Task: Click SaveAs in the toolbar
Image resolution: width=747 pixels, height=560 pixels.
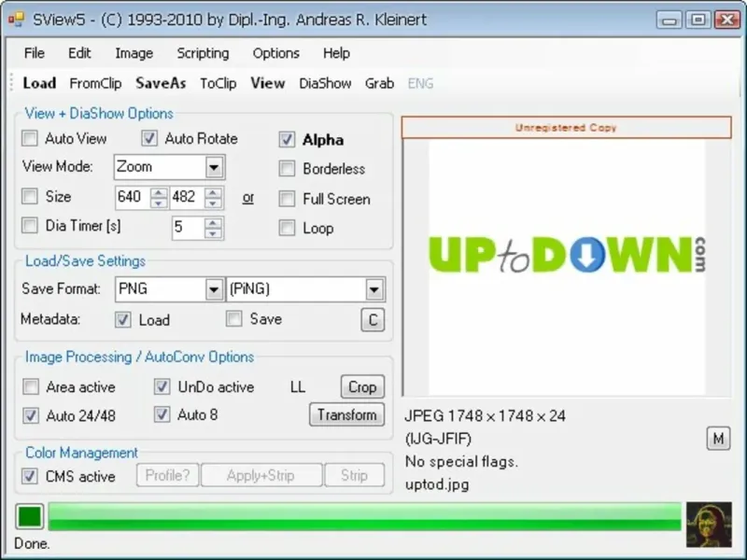Action: (161, 83)
